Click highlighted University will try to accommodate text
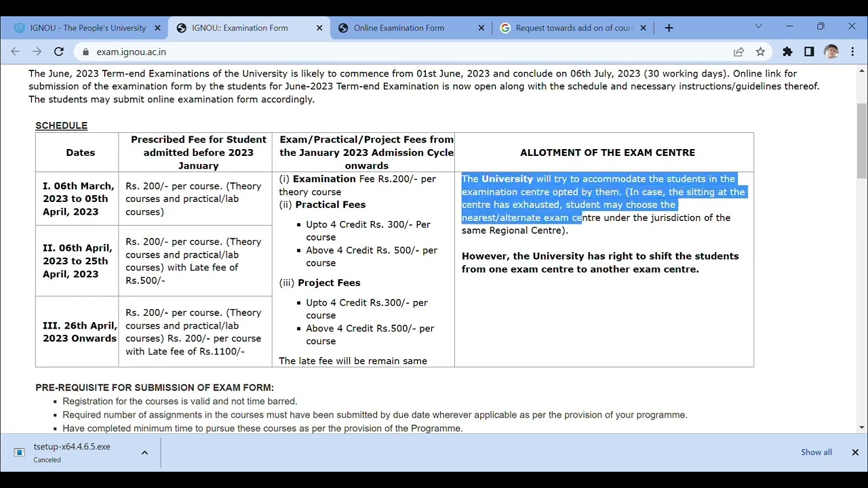This screenshot has height=488, width=868. point(603,198)
